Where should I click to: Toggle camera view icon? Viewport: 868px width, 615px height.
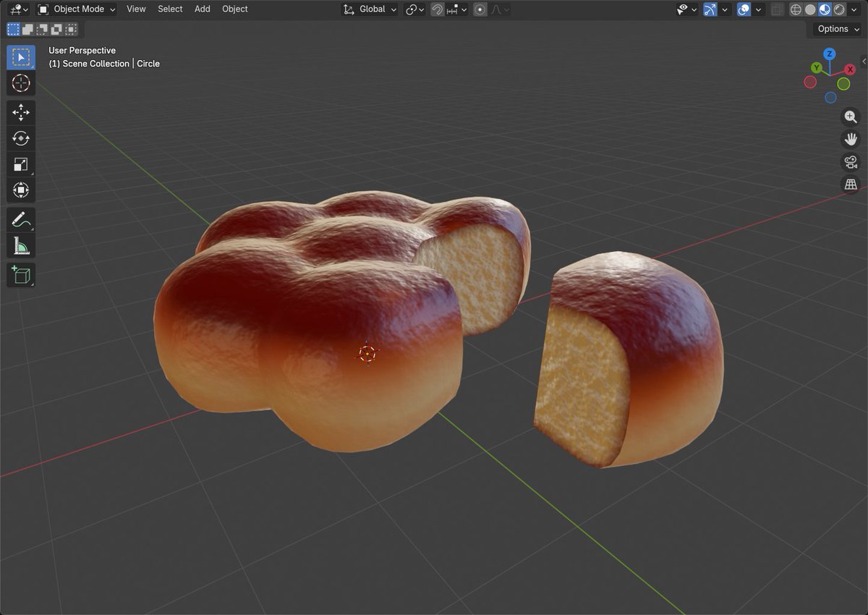(x=851, y=161)
